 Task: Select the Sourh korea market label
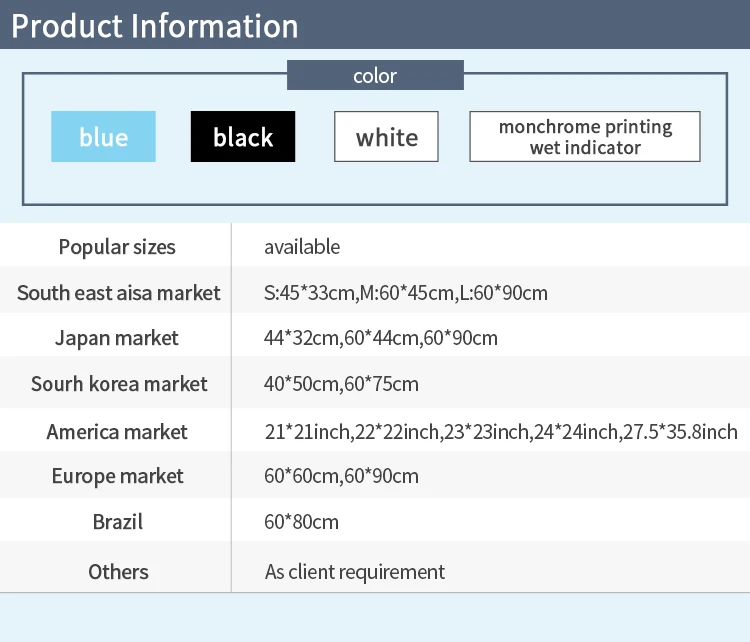click(119, 384)
